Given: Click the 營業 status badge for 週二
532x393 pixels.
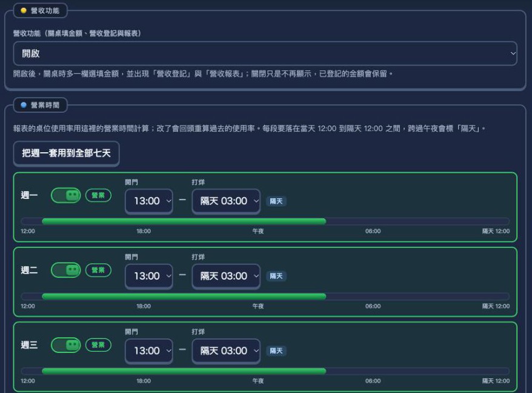Looking at the screenshot, I should click(98, 270).
